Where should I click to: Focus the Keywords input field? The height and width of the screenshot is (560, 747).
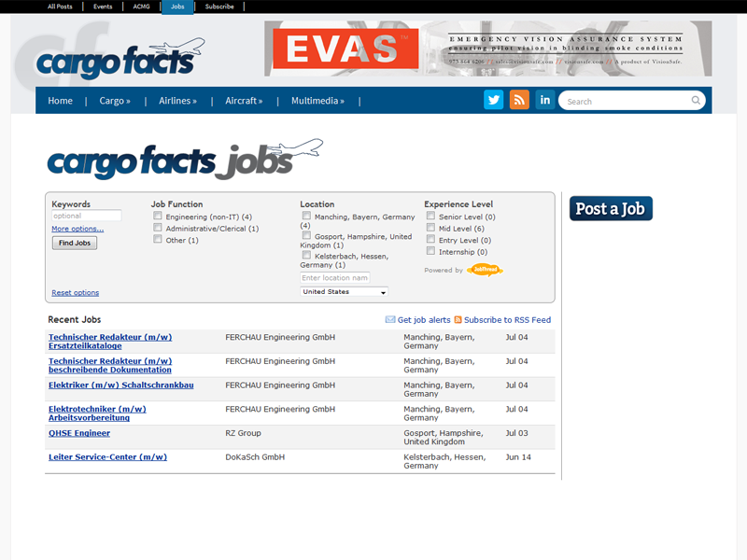pyautogui.click(x=86, y=216)
